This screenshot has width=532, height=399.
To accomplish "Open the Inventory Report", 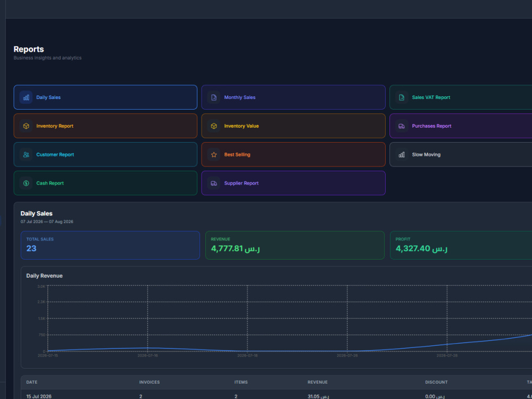I will [x=105, y=126].
